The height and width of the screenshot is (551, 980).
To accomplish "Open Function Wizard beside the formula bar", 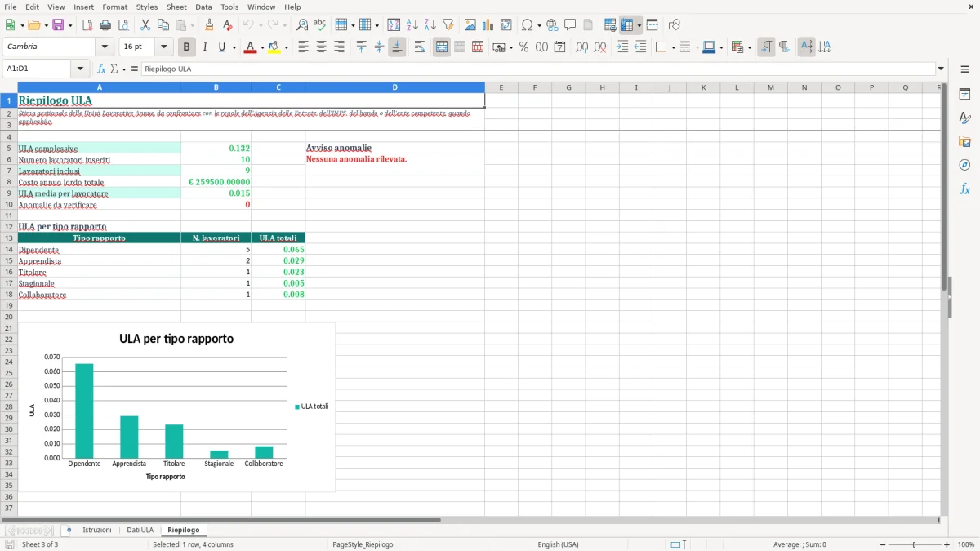I will pyautogui.click(x=102, y=69).
